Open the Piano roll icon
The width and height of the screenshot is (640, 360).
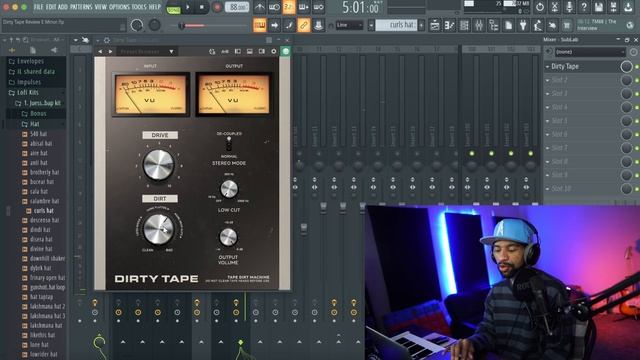click(x=450, y=25)
